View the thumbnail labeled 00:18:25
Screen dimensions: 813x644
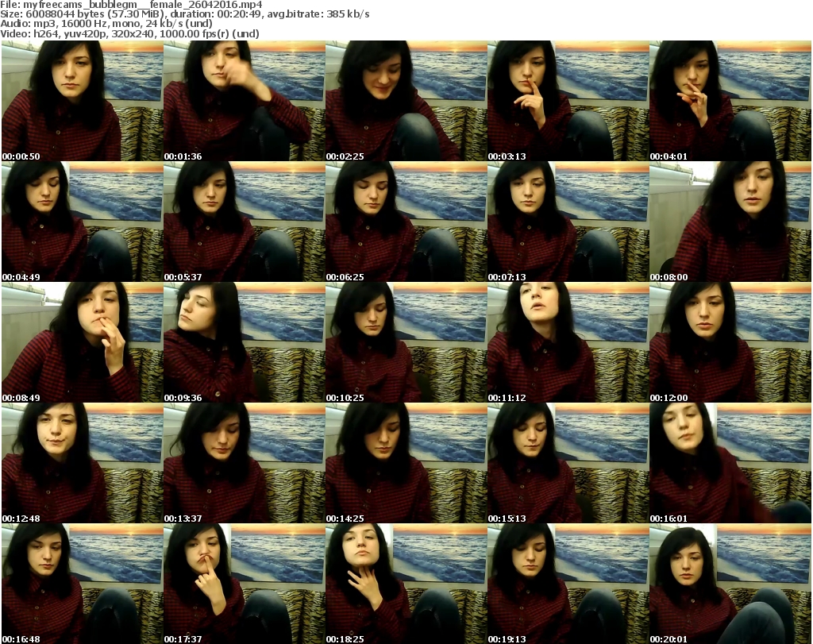click(x=406, y=584)
